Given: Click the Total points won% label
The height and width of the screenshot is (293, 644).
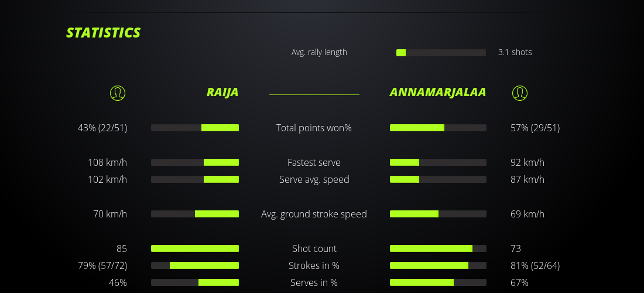Looking at the screenshot, I should 314,128.
